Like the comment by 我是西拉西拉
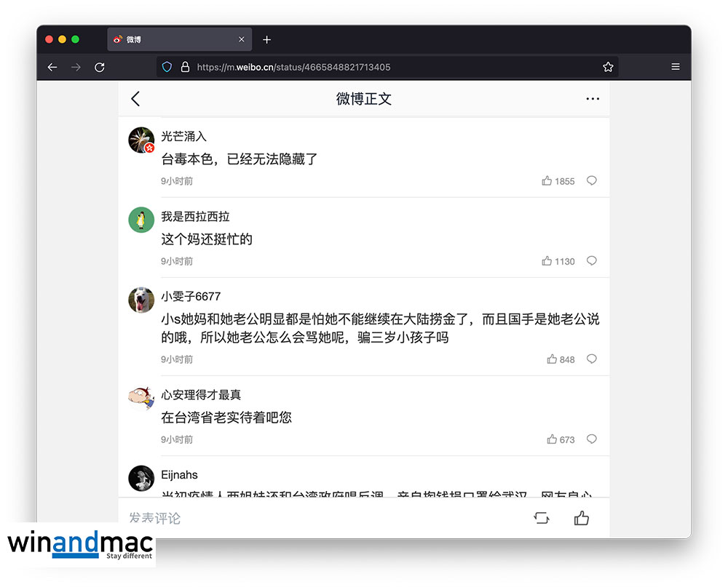 coord(547,261)
